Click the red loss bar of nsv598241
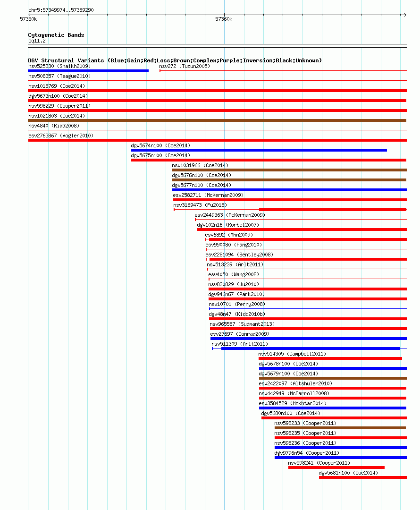 336,467
